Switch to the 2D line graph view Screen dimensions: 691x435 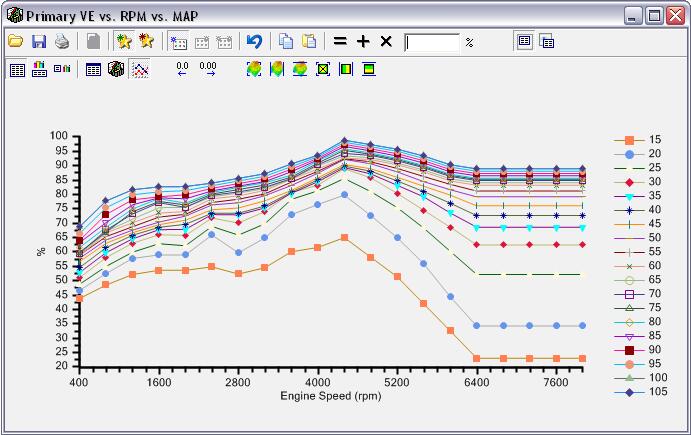[x=141, y=70]
